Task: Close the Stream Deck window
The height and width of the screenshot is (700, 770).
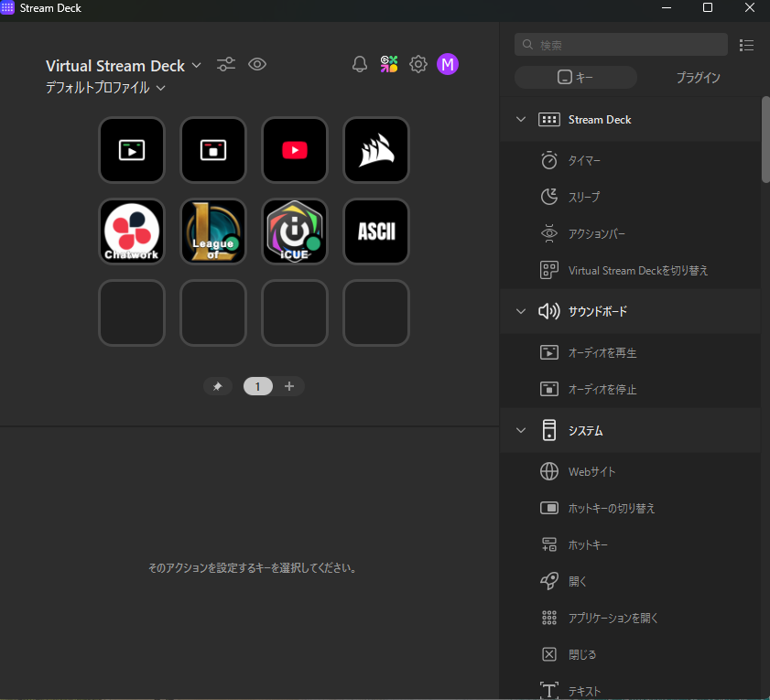Action: tap(749, 8)
